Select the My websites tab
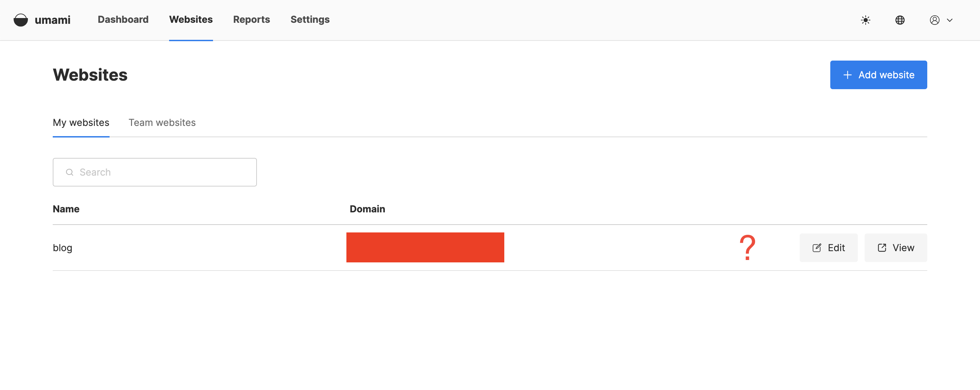 (x=81, y=123)
